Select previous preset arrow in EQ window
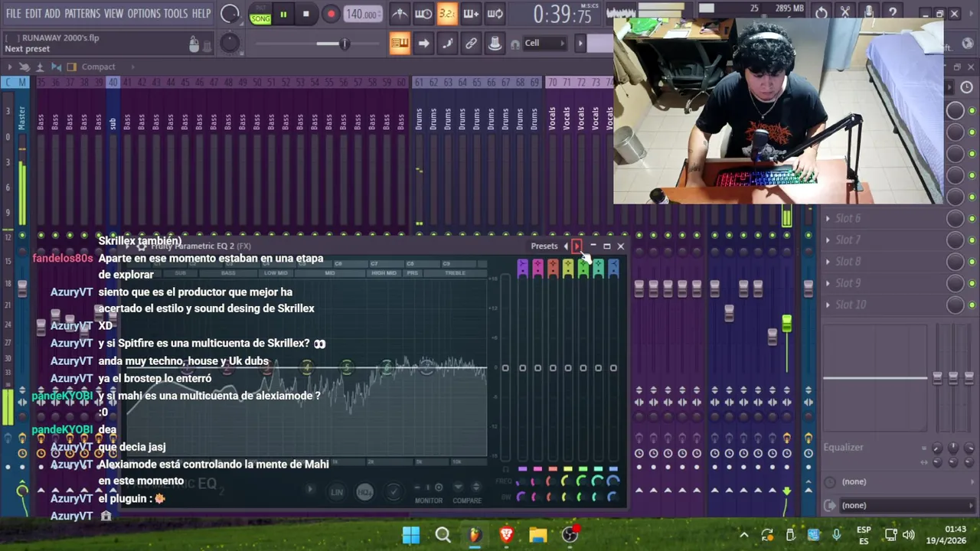Viewport: 980px width, 551px height. tap(566, 246)
